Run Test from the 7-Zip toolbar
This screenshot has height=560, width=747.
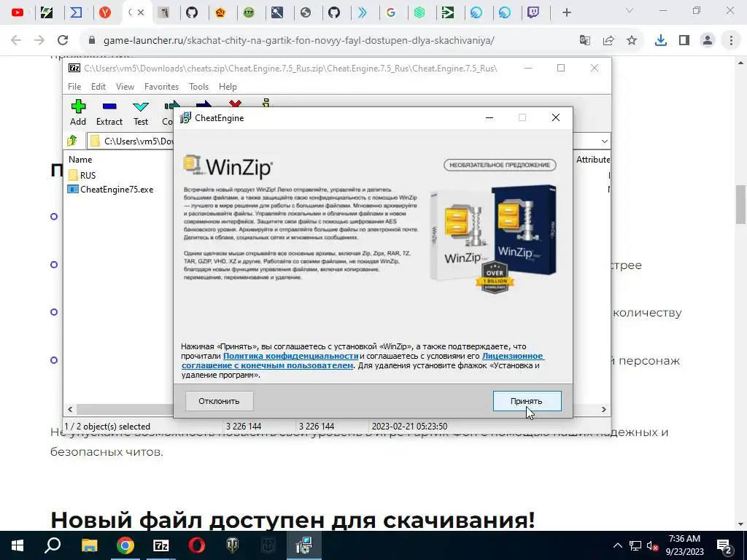[x=141, y=113]
